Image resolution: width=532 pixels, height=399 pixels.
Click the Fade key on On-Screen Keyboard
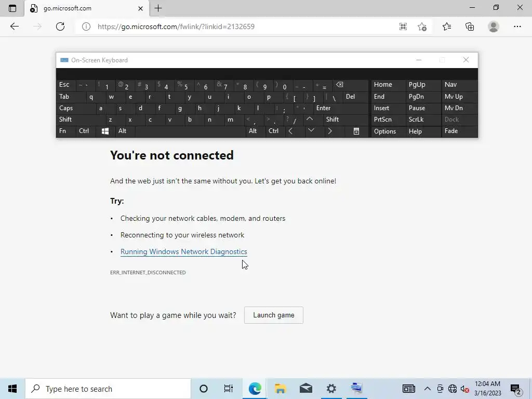(x=459, y=131)
